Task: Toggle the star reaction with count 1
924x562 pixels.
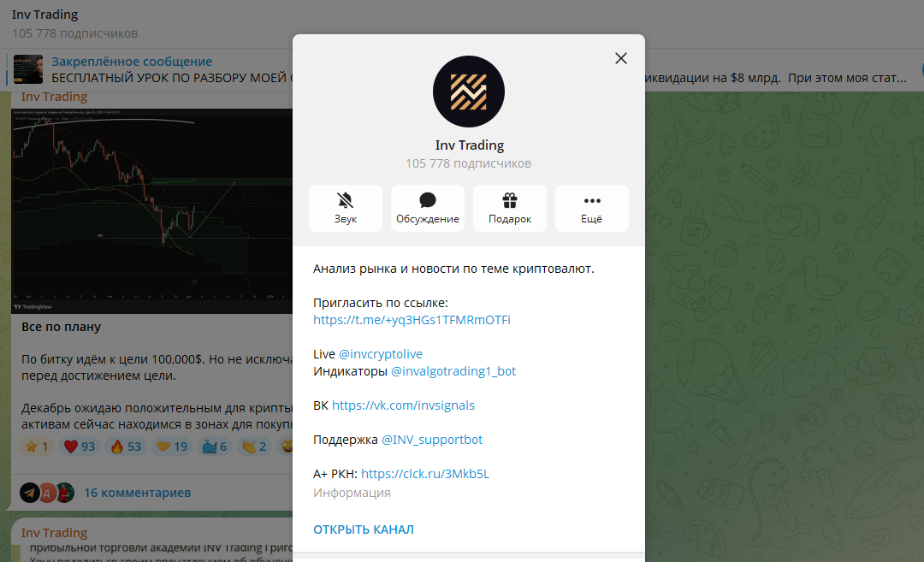Action: coord(37,447)
